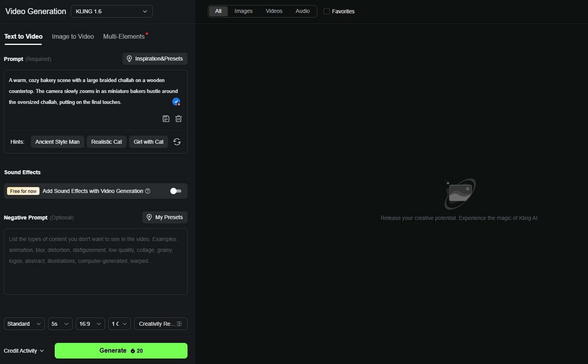
Task: Open the output count dropdown
Action: pos(120,324)
